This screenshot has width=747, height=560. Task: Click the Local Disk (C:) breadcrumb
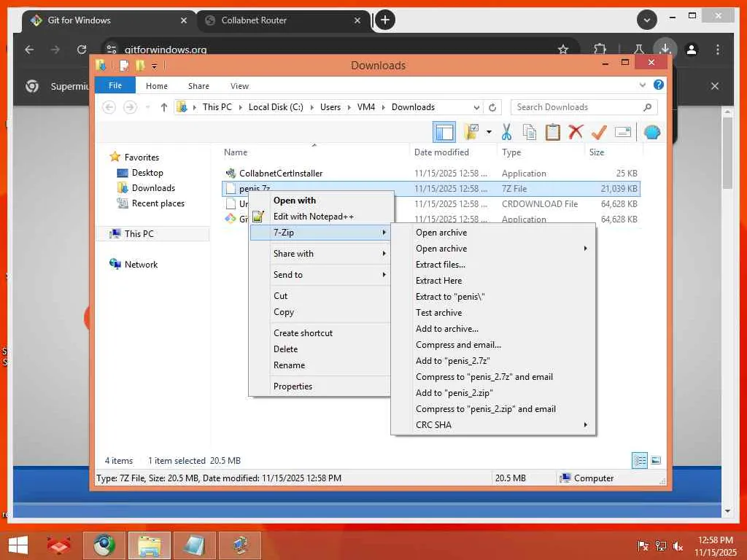coord(276,107)
